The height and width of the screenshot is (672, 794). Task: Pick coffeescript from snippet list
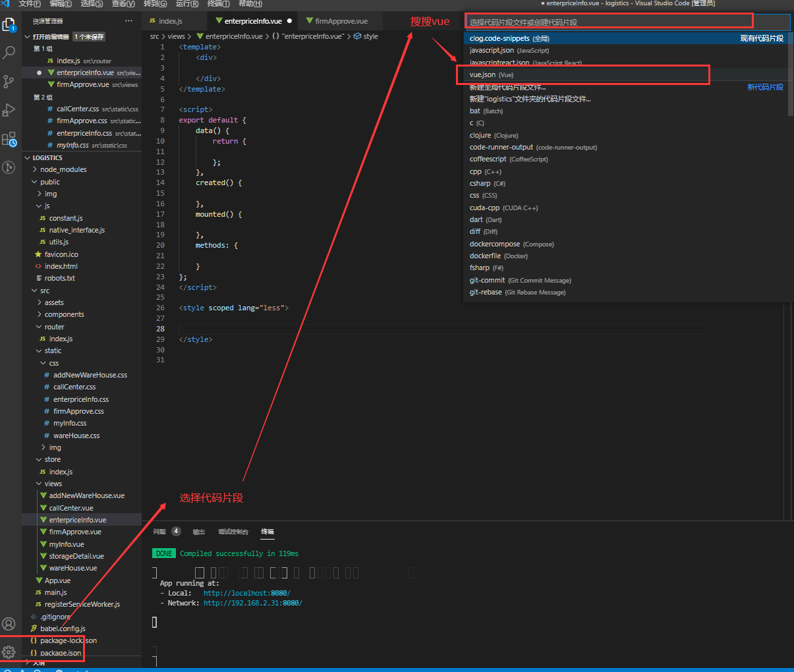(x=626, y=159)
